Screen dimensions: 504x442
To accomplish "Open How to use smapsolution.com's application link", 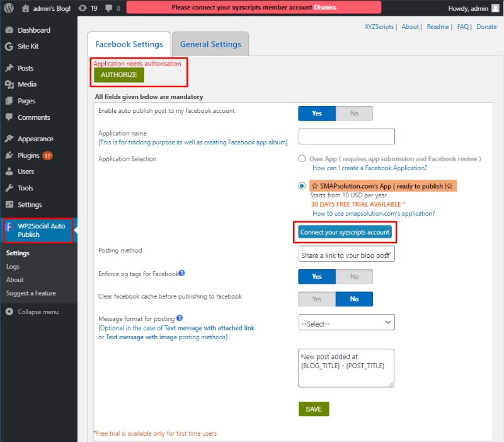I will point(374,213).
